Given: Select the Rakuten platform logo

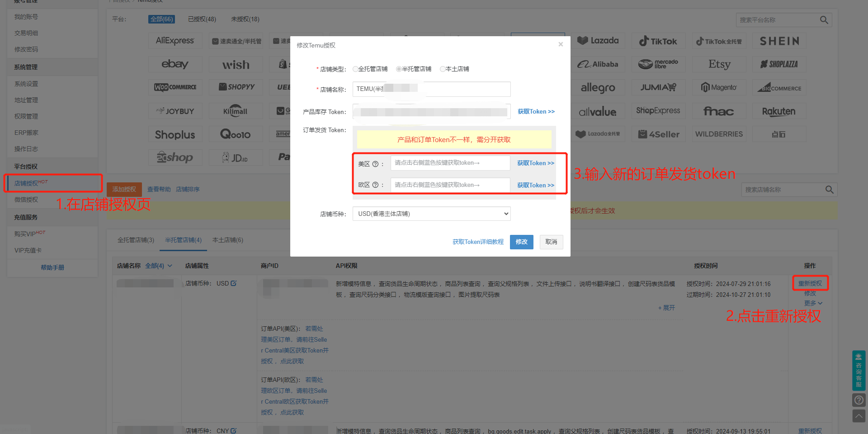Looking at the screenshot, I should click(x=779, y=111).
